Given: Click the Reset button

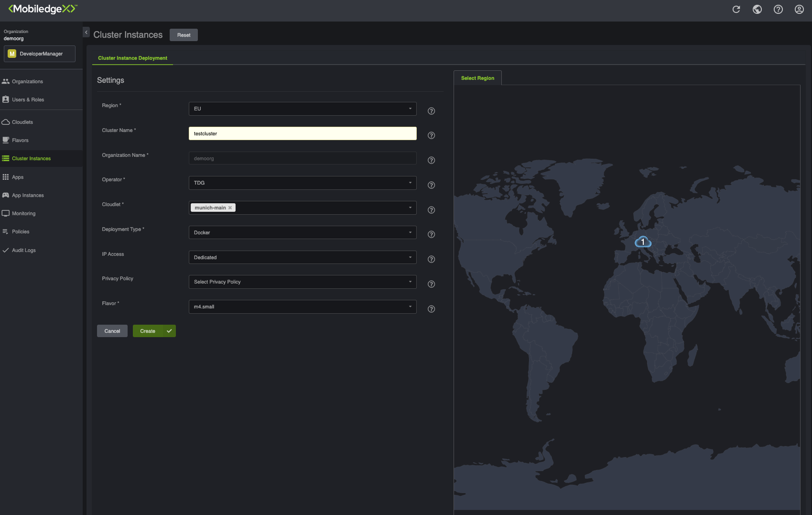Looking at the screenshot, I should (x=184, y=35).
